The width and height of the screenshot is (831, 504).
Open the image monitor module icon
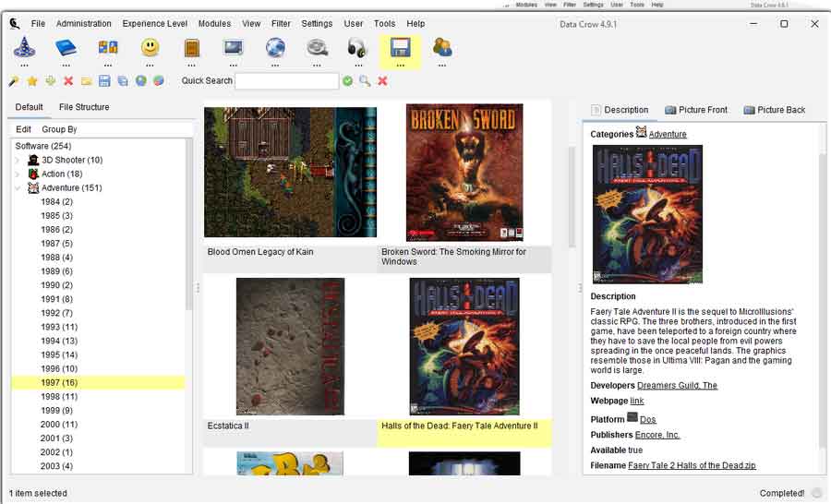coord(234,48)
